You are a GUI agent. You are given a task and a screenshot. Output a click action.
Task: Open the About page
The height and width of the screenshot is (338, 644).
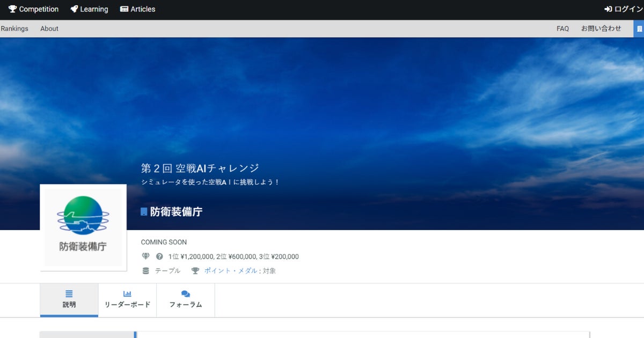click(49, 28)
